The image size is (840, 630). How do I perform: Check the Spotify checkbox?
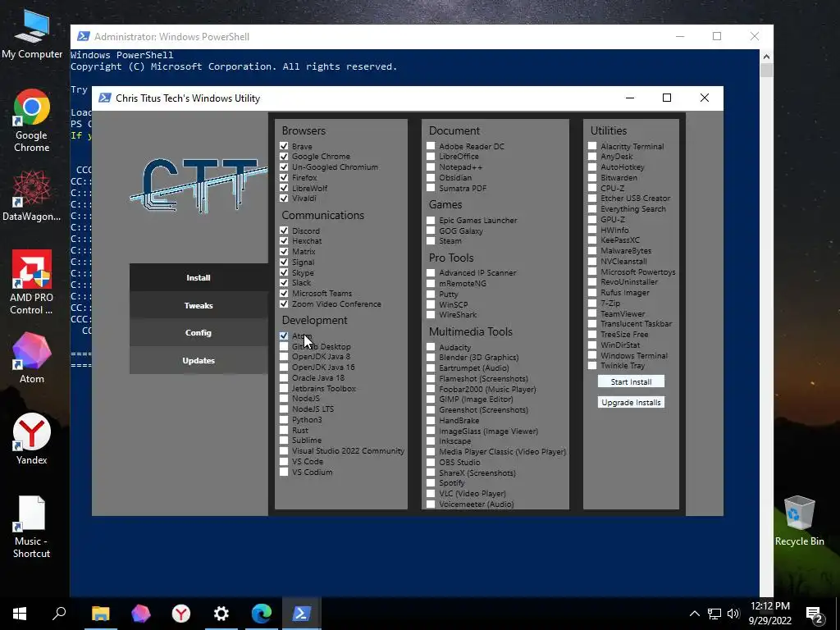431,482
